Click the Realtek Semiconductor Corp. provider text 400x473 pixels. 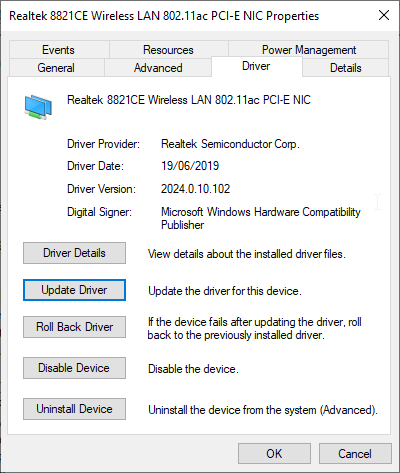(230, 144)
